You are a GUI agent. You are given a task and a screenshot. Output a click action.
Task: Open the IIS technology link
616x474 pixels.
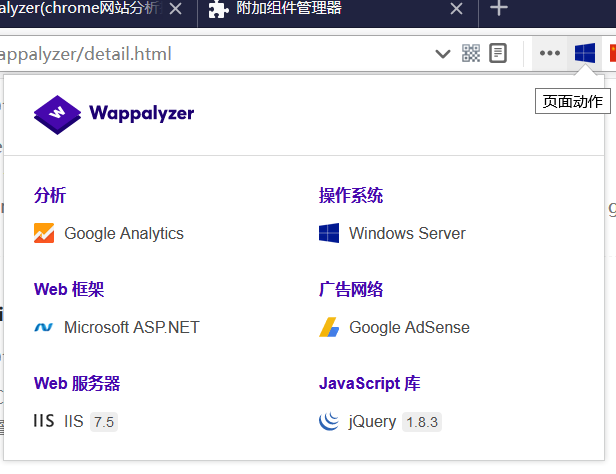(x=74, y=421)
